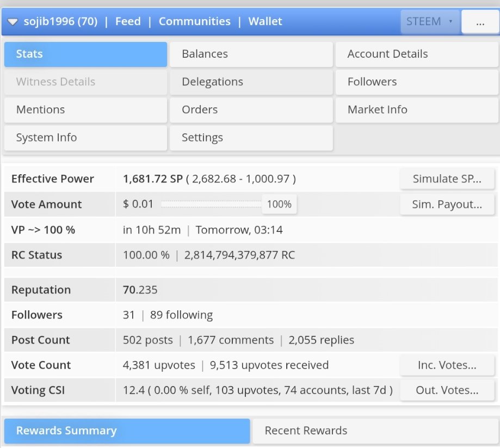Click the '502 posts' count
Image resolution: width=500 pixels, height=448 pixels.
(x=147, y=340)
